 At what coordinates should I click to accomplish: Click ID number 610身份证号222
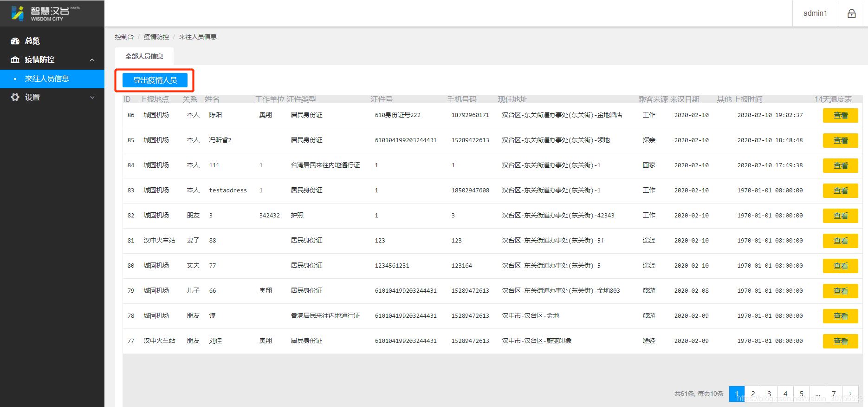point(398,115)
